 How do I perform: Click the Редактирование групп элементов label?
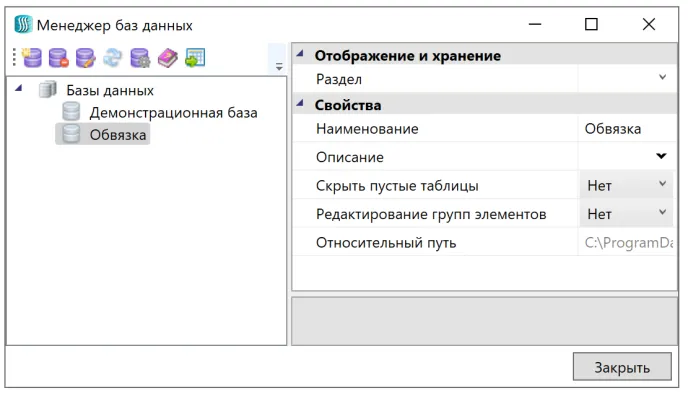pyautogui.click(x=431, y=214)
